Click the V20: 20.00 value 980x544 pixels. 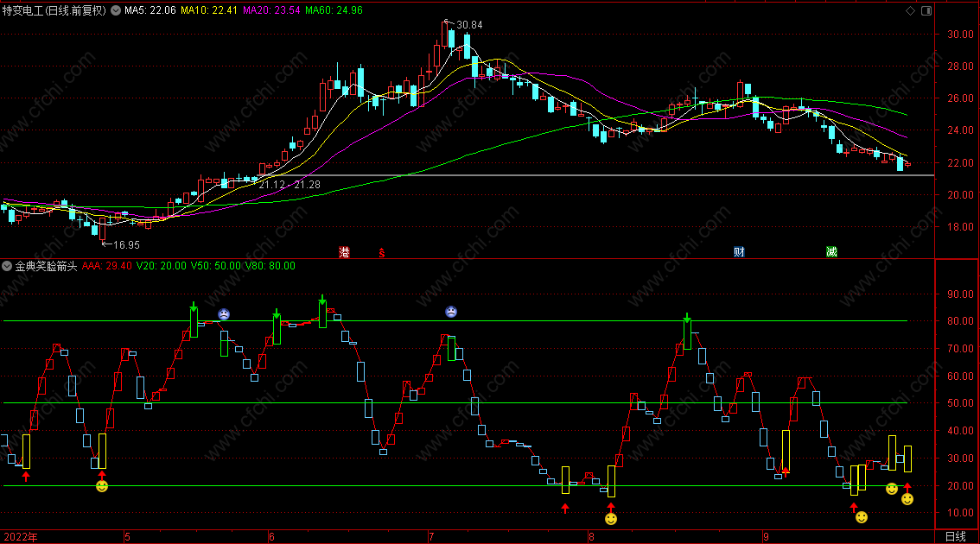(162, 266)
